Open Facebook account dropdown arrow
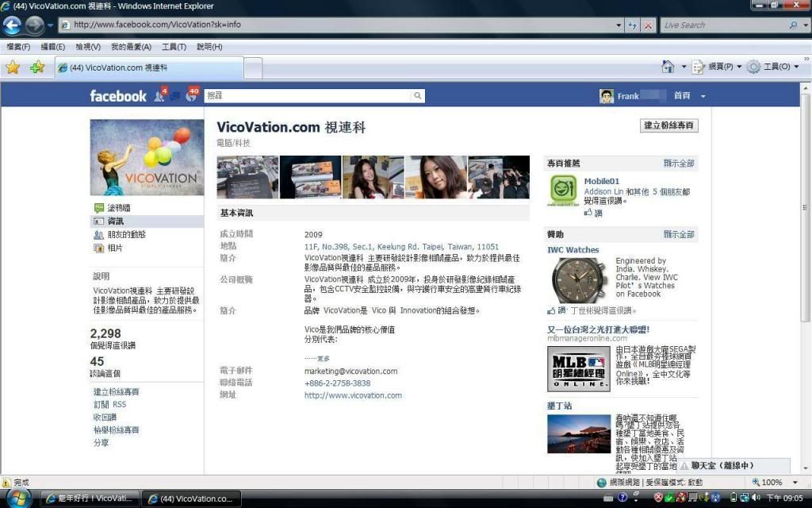This screenshot has height=508, width=812. point(703,96)
